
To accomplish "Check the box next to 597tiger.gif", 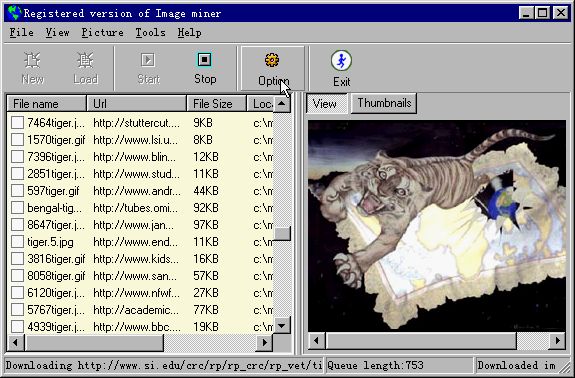I will tap(17, 191).
